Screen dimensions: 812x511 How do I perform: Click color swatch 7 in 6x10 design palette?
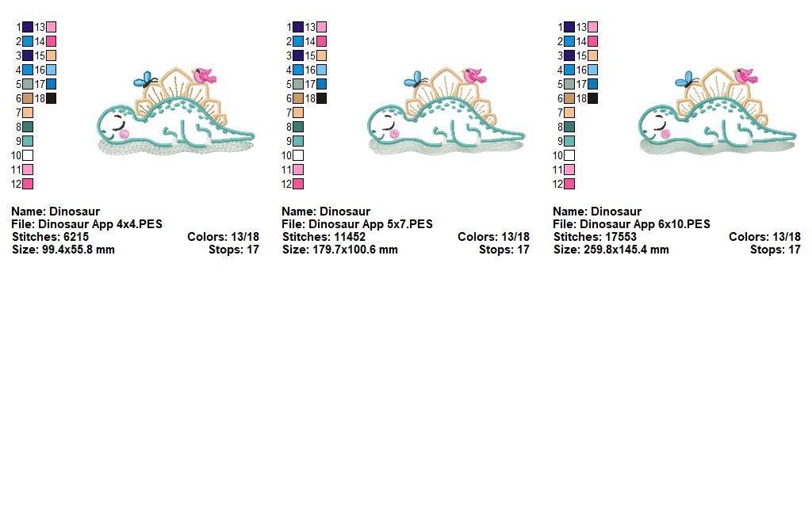click(569, 112)
